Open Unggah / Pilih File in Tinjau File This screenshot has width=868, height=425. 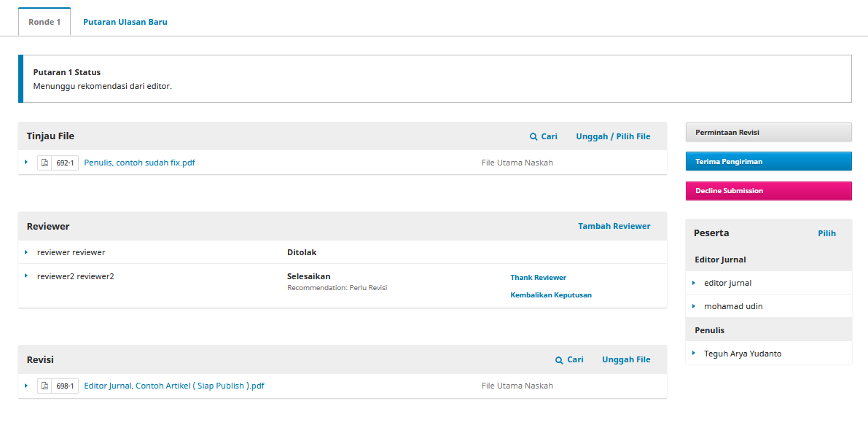[613, 136]
